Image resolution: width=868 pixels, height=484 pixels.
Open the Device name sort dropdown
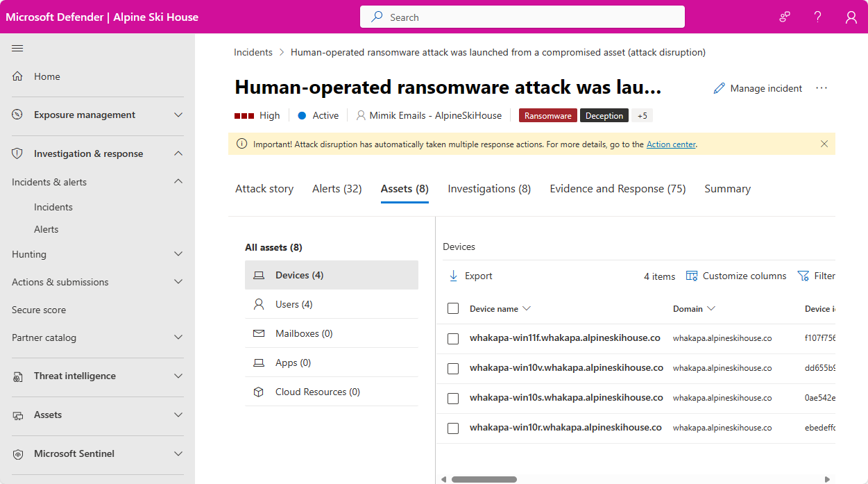click(527, 308)
